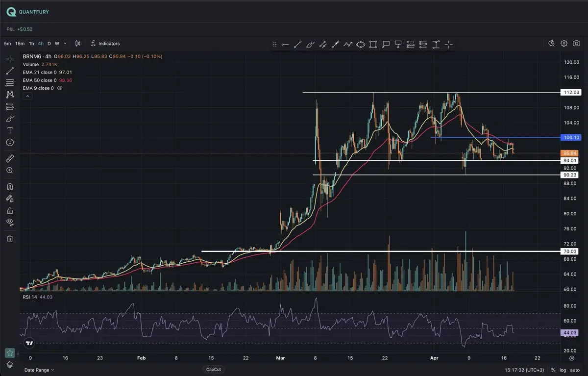Select long position tool in floating toolbar
The width and height of the screenshot is (588, 376).
pos(411,44)
